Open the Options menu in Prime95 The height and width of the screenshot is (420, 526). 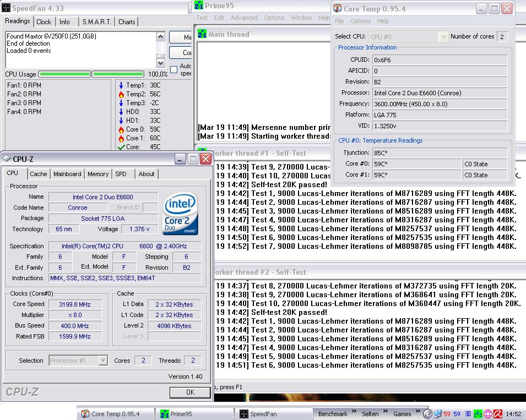point(274,18)
